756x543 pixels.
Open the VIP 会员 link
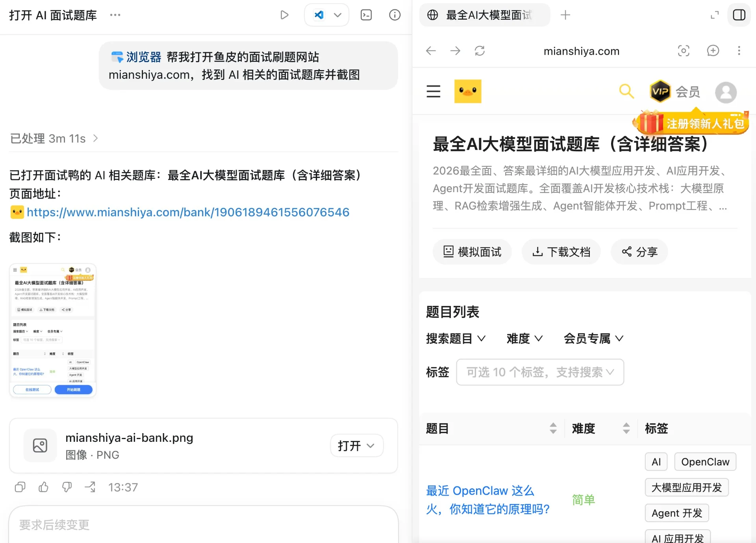tap(675, 91)
